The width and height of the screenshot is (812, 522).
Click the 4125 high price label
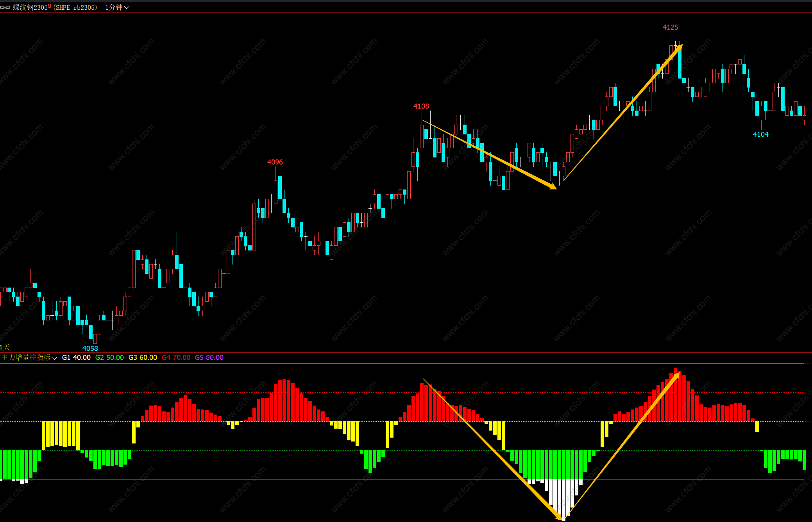pyautogui.click(x=670, y=27)
